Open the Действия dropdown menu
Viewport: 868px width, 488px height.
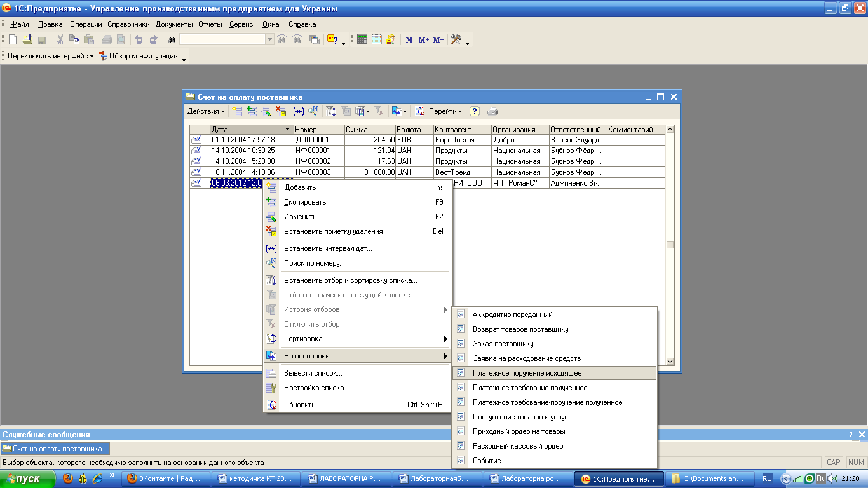tap(205, 111)
